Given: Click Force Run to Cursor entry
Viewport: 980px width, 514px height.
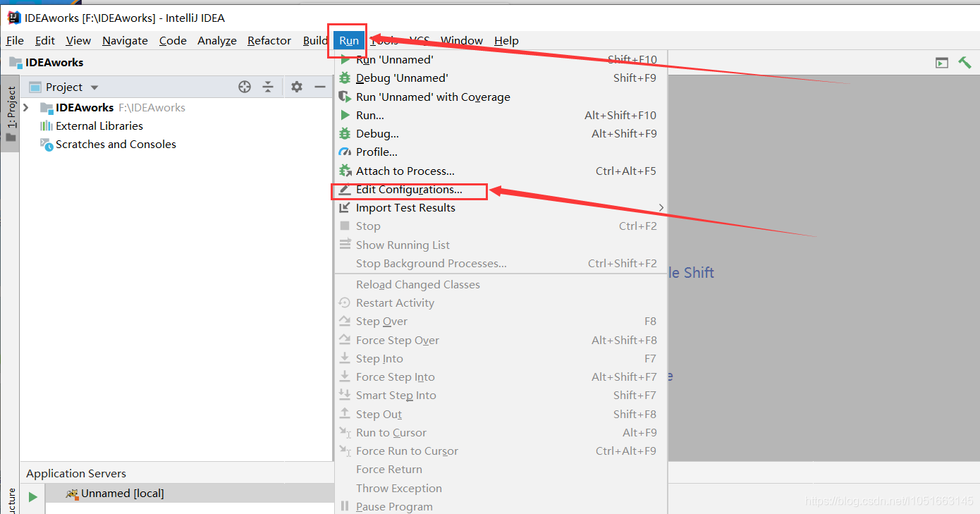Looking at the screenshot, I should (x=501, y=451).
